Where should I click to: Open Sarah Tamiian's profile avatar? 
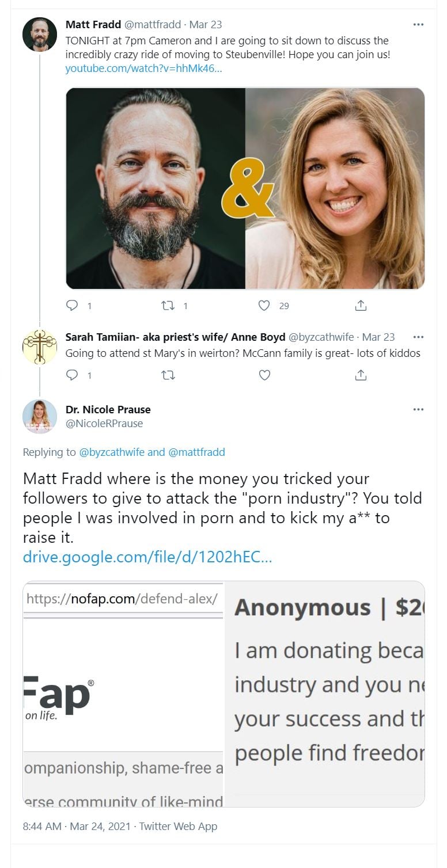pyautogui.click(x=40, y=347)
